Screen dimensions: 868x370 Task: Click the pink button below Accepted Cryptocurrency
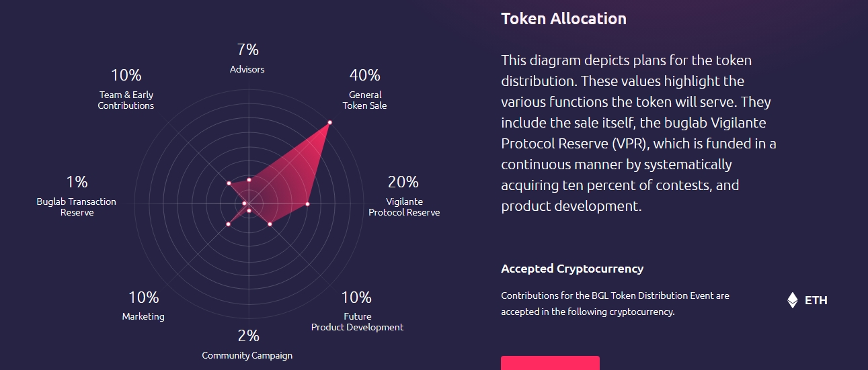coord(550,363)
